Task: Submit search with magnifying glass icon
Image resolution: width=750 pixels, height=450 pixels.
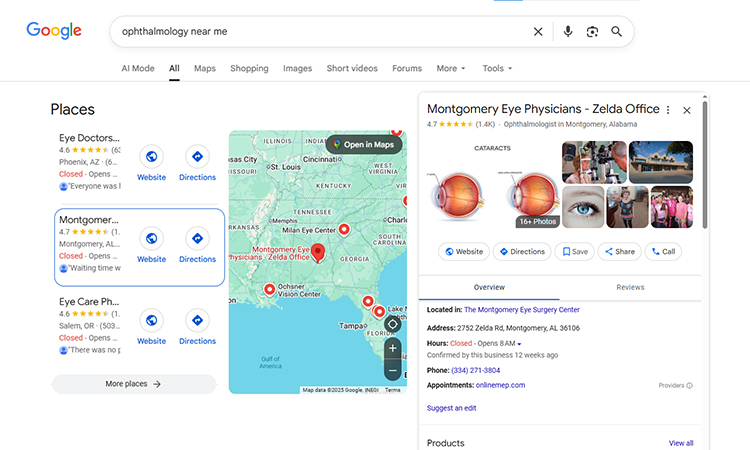Action: click(617, 32)
